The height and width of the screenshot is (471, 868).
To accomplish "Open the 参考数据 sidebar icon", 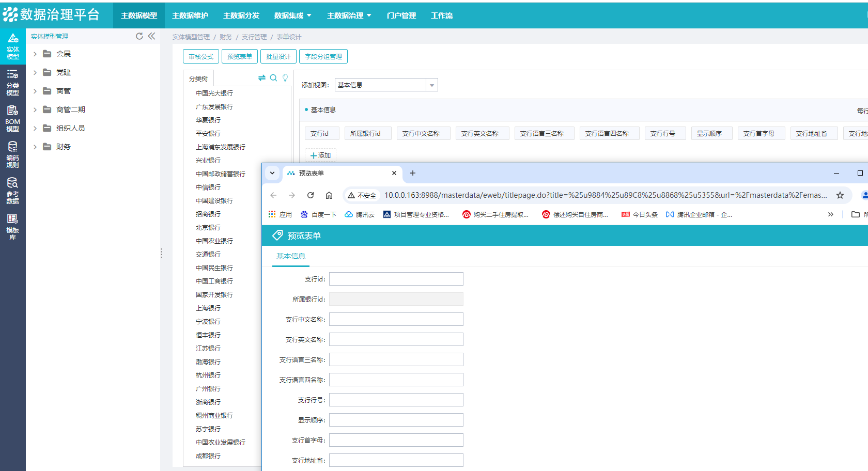I will [12, 191].
